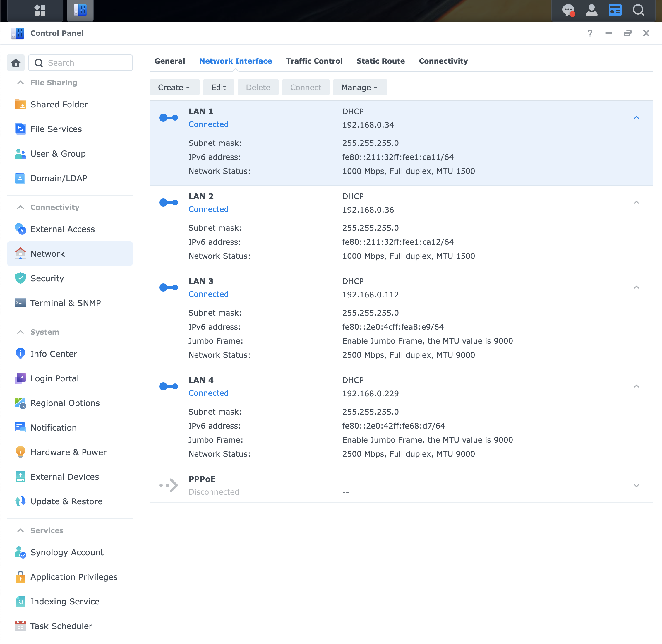Click the Connect button
The height and width of the screenshot is (644, 662).
point(306,88)
